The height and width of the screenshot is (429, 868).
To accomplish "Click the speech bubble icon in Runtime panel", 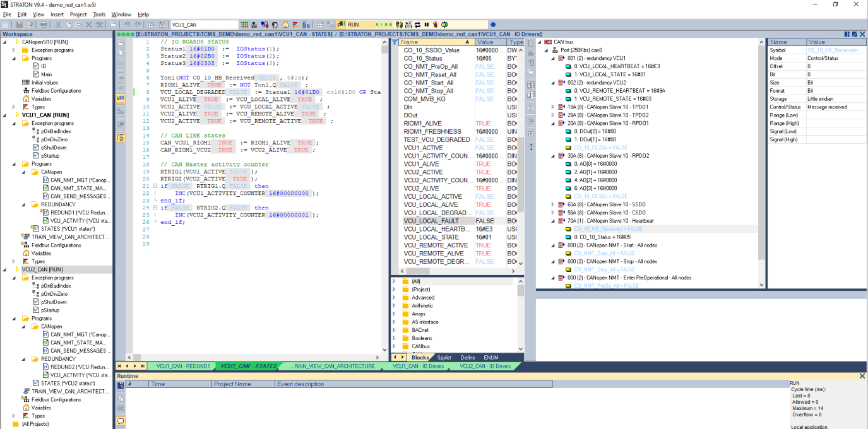I will (x=120, y=421).
